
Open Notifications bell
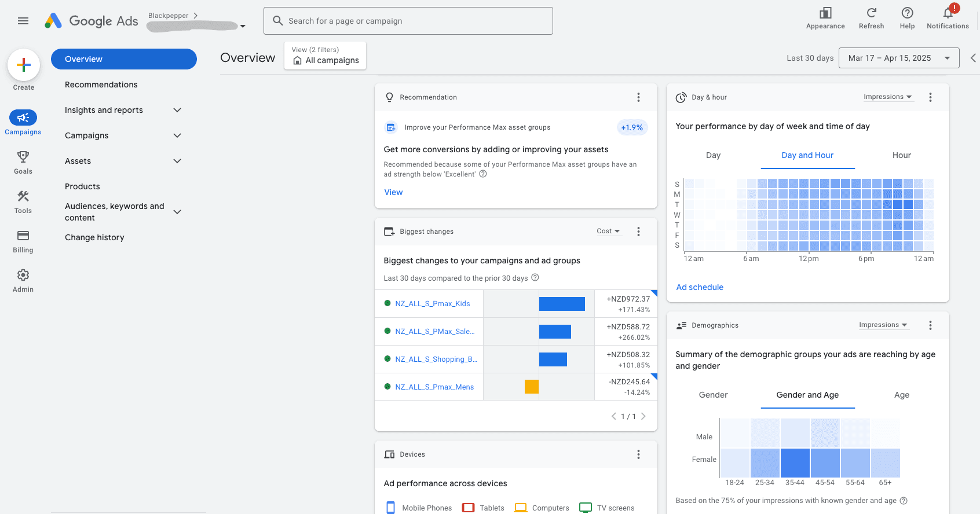[948, 19]
